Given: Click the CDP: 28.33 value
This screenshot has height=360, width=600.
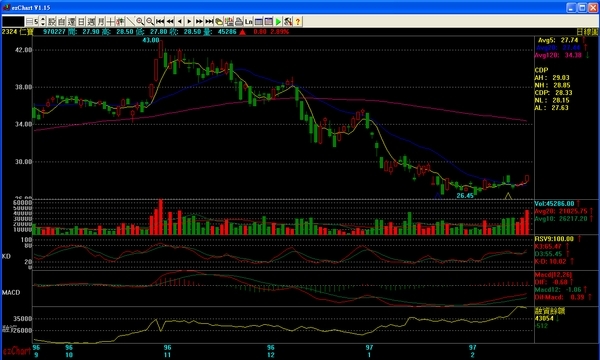Looking at the screenshot, I should tap(553, 93).
